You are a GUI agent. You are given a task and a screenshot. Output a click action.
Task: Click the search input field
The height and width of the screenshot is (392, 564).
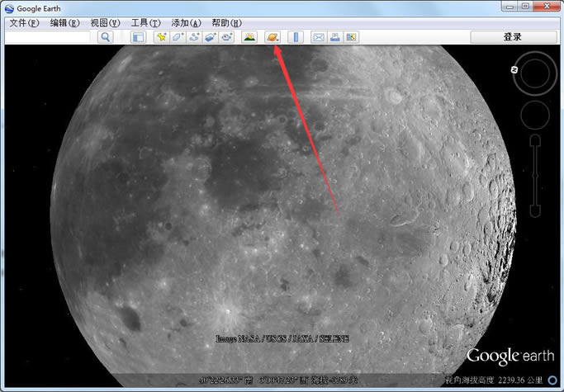[x=48, y=37]
